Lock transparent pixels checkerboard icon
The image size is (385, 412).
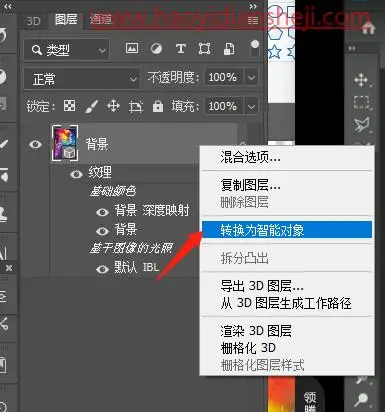click(69, 106)
